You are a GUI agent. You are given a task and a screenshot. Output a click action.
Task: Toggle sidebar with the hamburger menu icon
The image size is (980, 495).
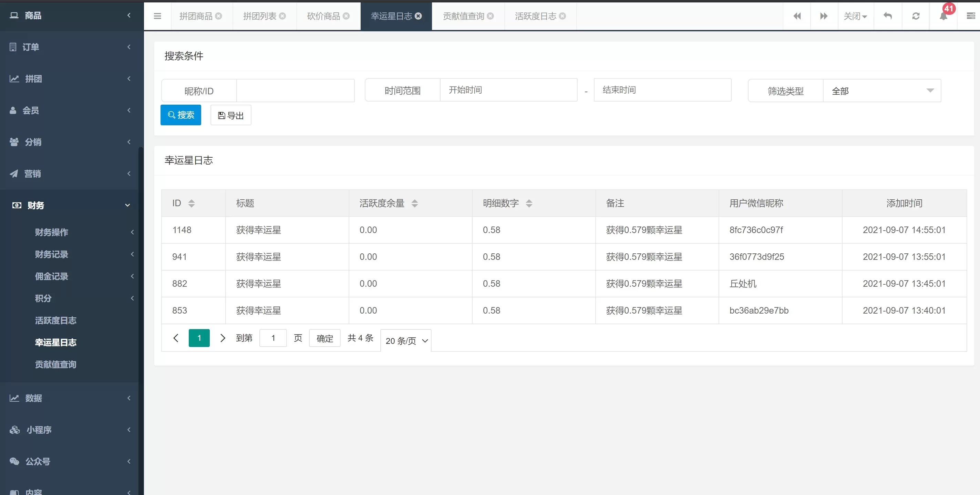pyautogui.click(x=157, y=16)
